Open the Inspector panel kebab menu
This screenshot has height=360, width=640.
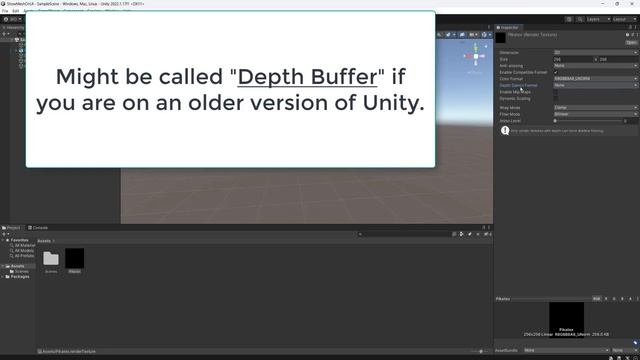(636, 27)
